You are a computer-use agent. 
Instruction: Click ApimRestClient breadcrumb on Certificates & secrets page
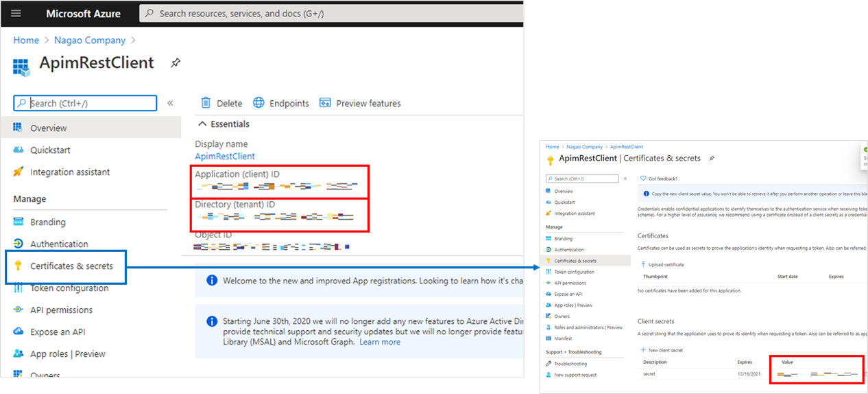(627, 147)
